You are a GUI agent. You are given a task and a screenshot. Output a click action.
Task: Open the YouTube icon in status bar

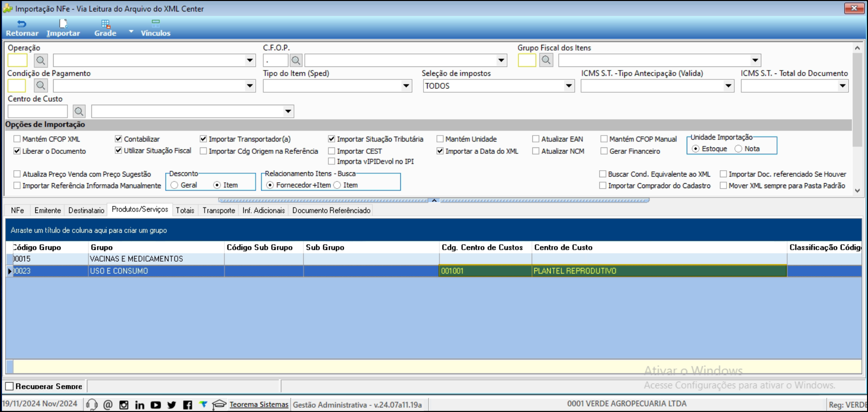155,405
